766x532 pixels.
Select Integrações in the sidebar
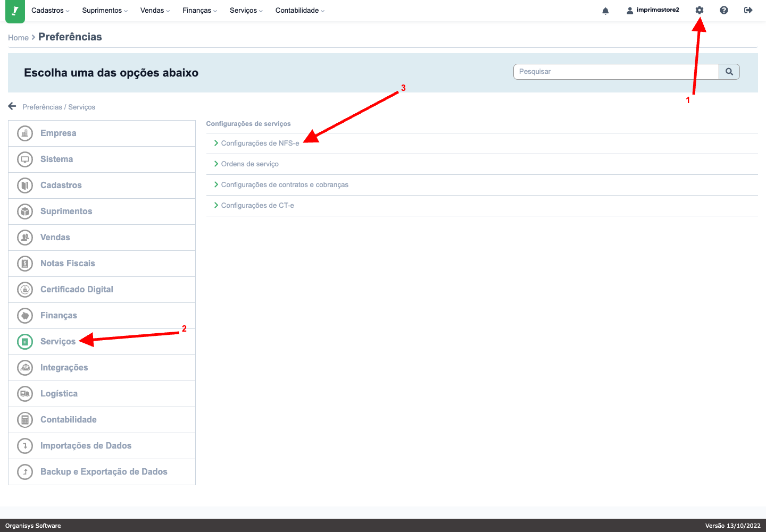[x=102, y=368]
